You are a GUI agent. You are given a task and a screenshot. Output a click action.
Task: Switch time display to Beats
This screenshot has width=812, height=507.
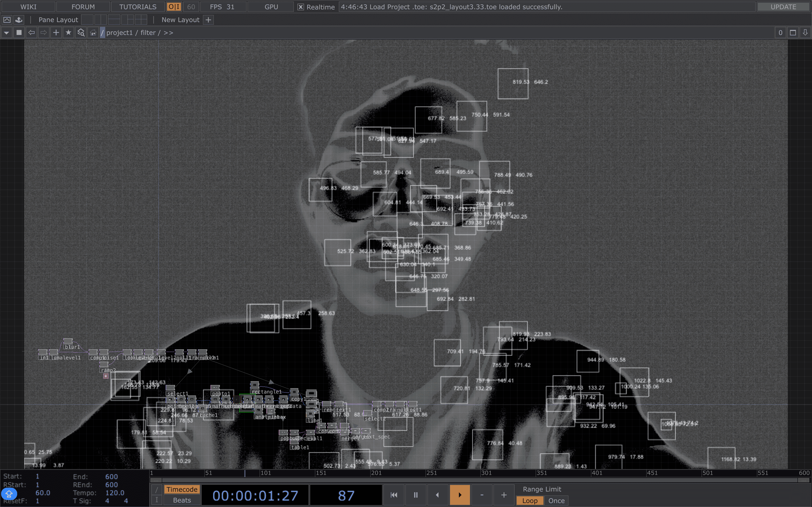pos(182,500)
